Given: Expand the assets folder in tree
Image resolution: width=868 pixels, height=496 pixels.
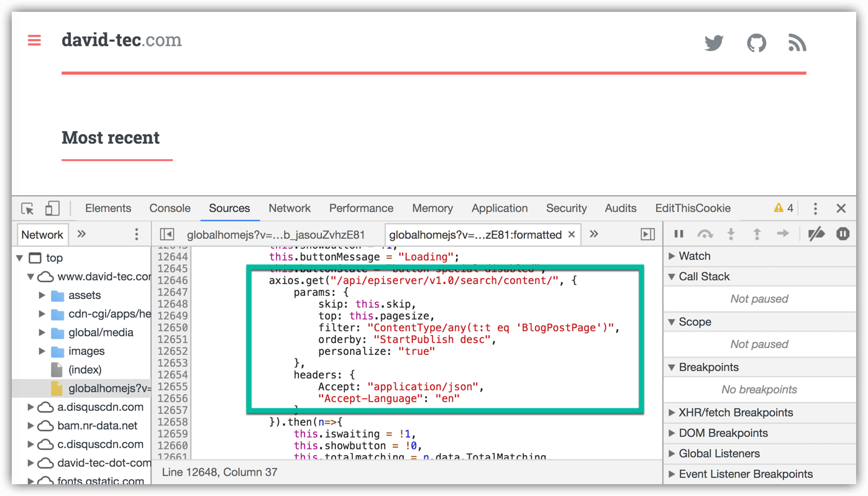Looking at the screenshot, I should coord(42,295).
